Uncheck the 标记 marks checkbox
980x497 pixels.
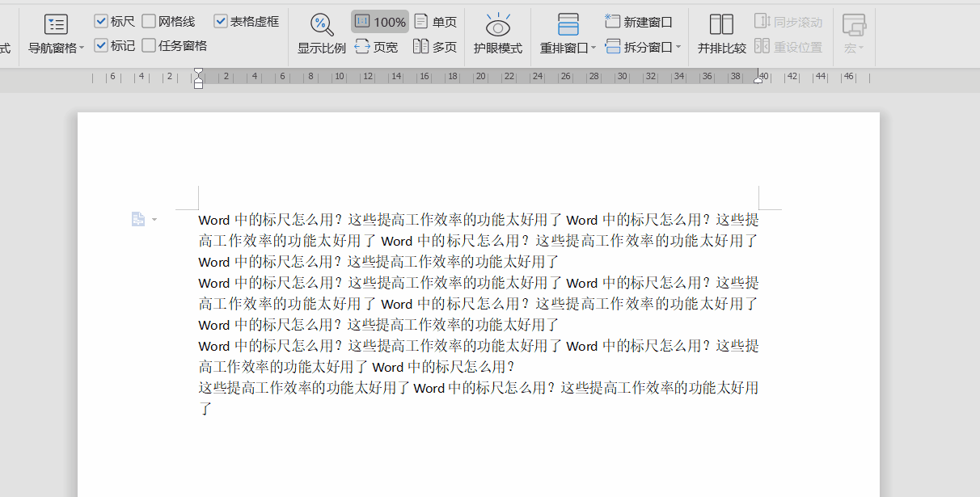101,45
